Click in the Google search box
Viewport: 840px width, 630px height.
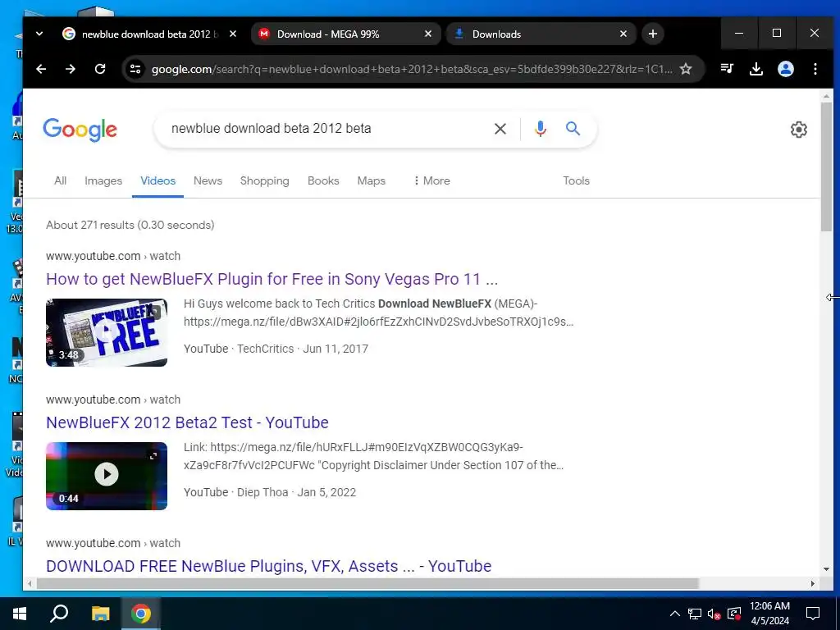pyautogui.click(x=326, y=129)
